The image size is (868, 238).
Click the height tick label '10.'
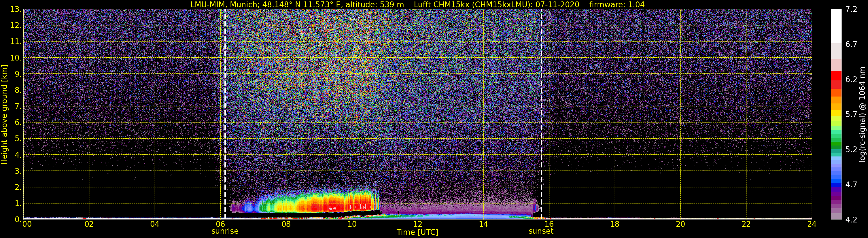pyautogui.click(x=16, y=58)
